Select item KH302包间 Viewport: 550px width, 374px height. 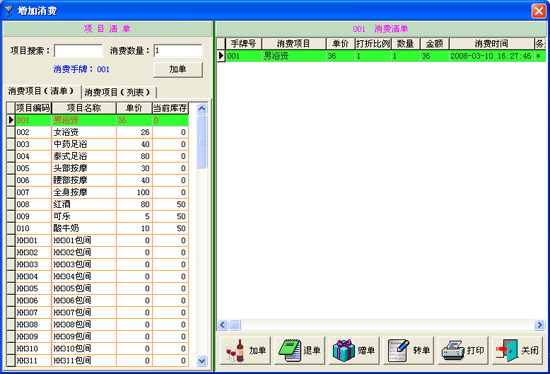pos(98,252)
